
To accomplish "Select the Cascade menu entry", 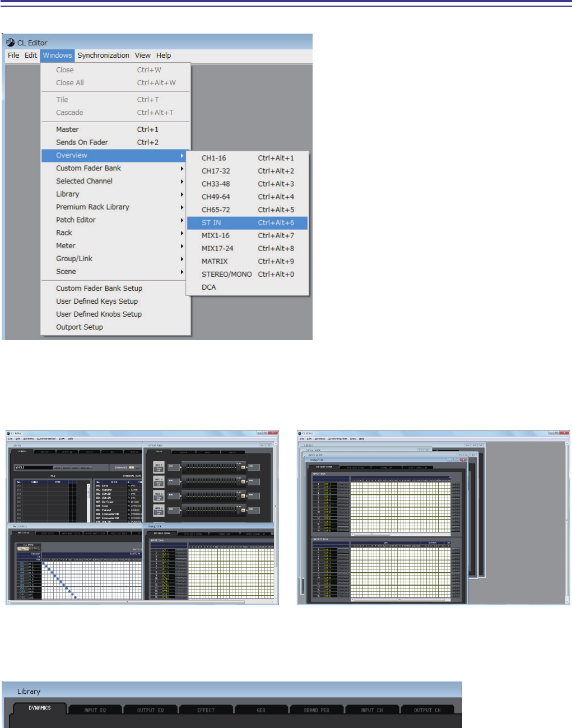I will coord(115,113).
